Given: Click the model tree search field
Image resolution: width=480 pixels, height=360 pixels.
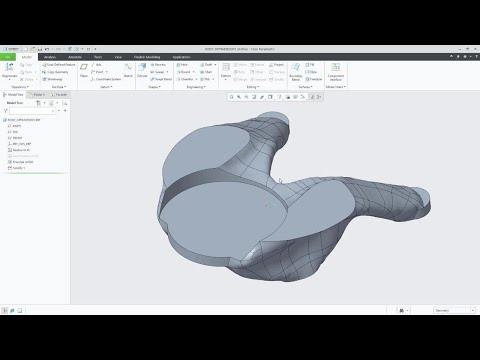Looking at the screenshot, I should click(x=32, y=111).
